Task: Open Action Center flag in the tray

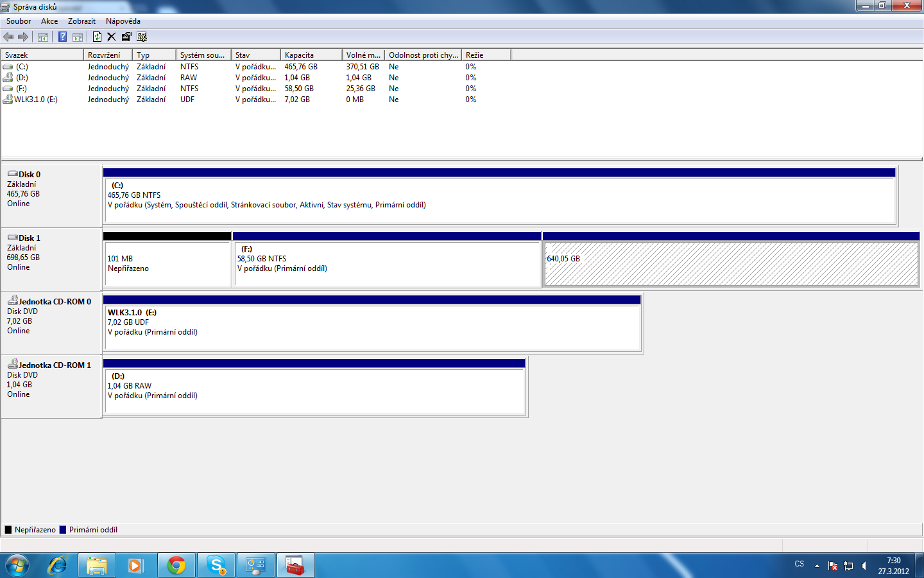Action: (833, 566)
